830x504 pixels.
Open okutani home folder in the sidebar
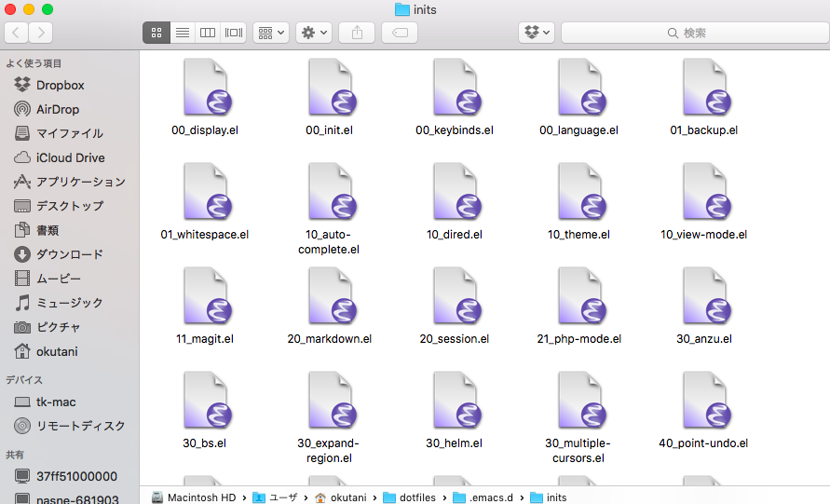point(70,351)
